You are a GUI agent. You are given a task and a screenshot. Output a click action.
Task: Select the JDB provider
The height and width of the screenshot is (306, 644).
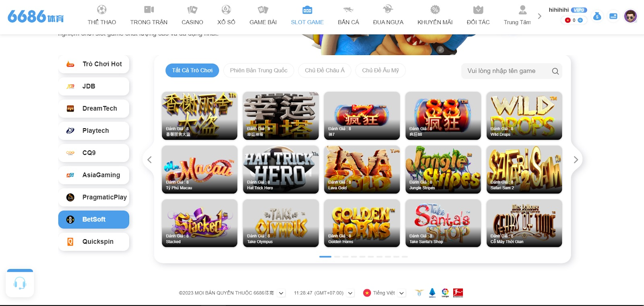tap(94, 86)
